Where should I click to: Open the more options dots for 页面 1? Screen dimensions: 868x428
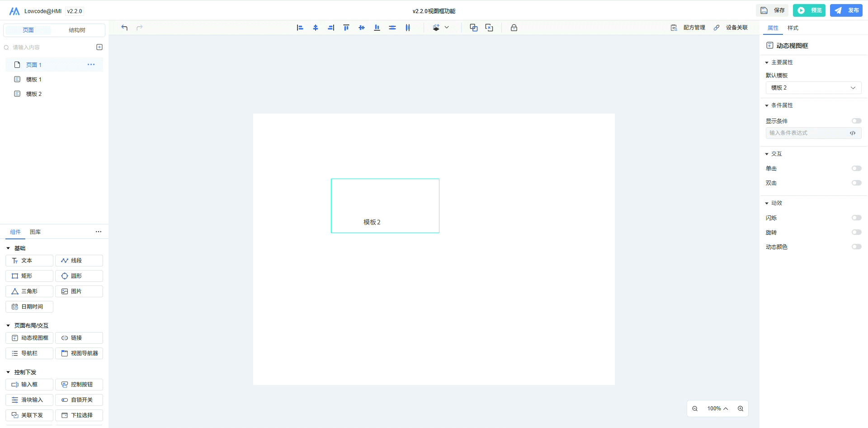91,65
